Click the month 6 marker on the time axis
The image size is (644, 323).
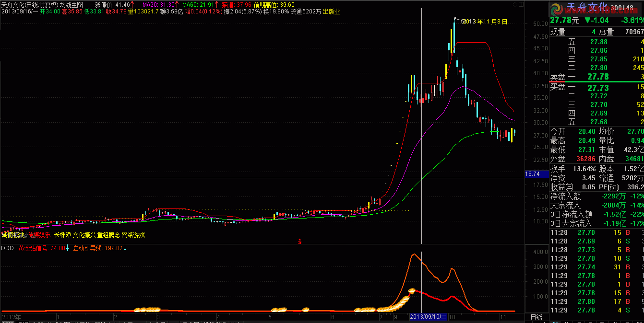(x=333, y=317)
